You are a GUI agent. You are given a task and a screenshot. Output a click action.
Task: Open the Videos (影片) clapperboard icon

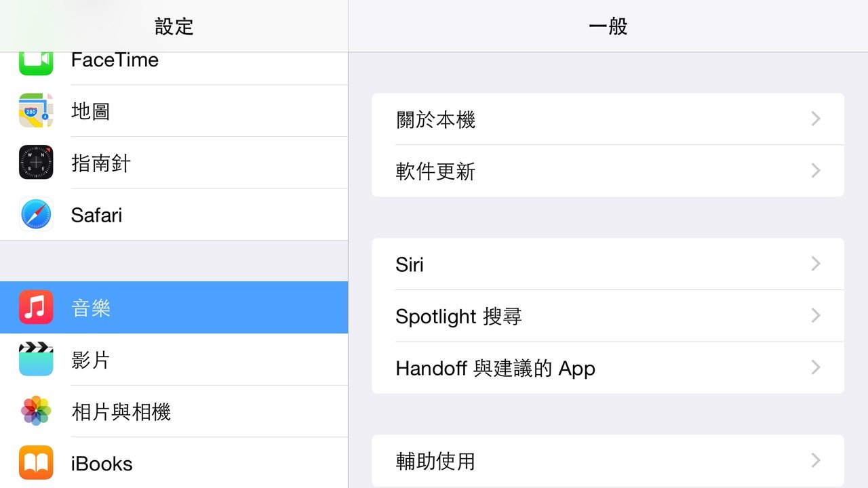36,359
